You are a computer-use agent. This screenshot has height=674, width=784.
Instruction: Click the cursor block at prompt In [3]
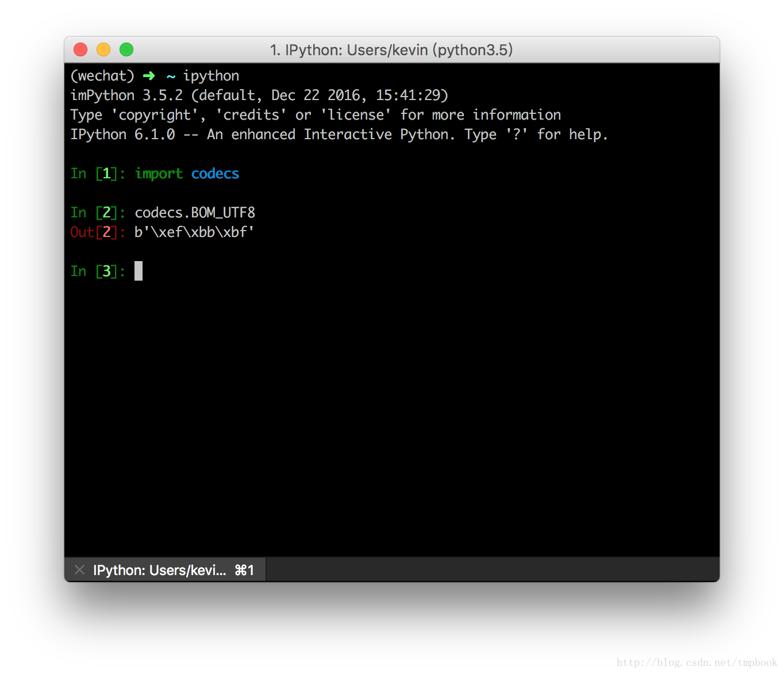(139, 271)
